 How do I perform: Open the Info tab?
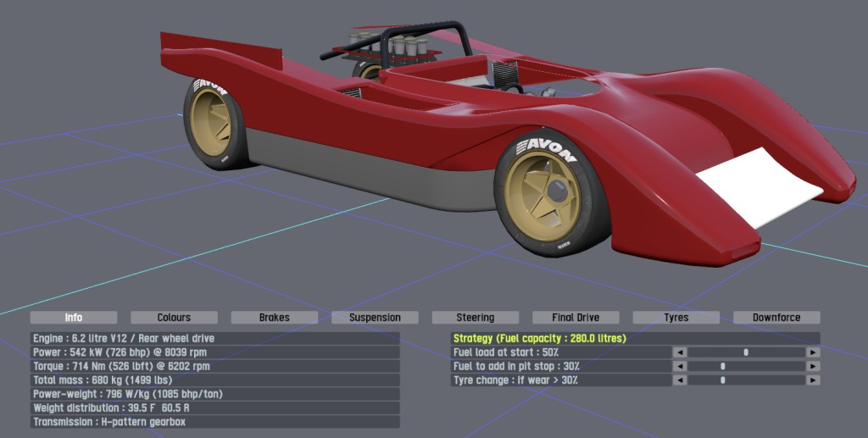[x=74, y=318]
